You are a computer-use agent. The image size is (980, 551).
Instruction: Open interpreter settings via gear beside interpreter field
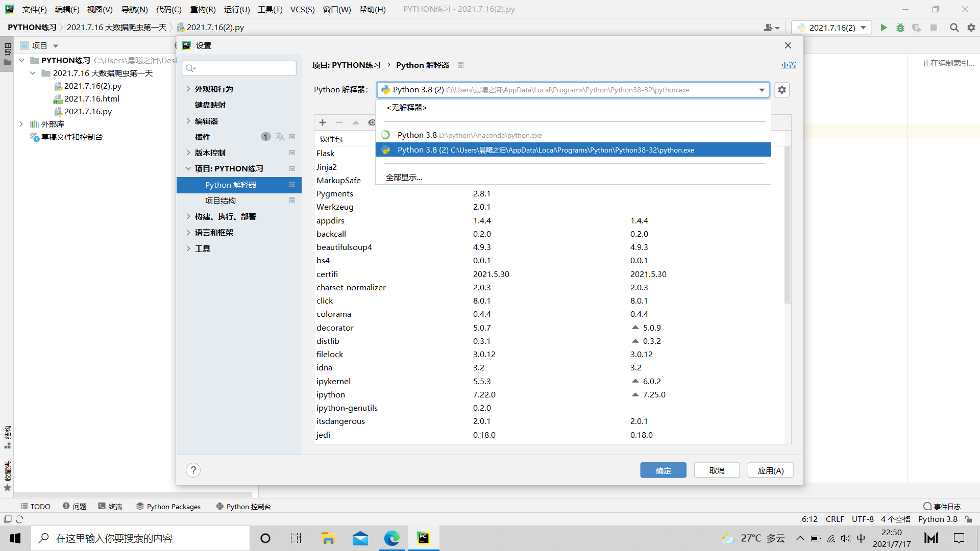[781, 90]
